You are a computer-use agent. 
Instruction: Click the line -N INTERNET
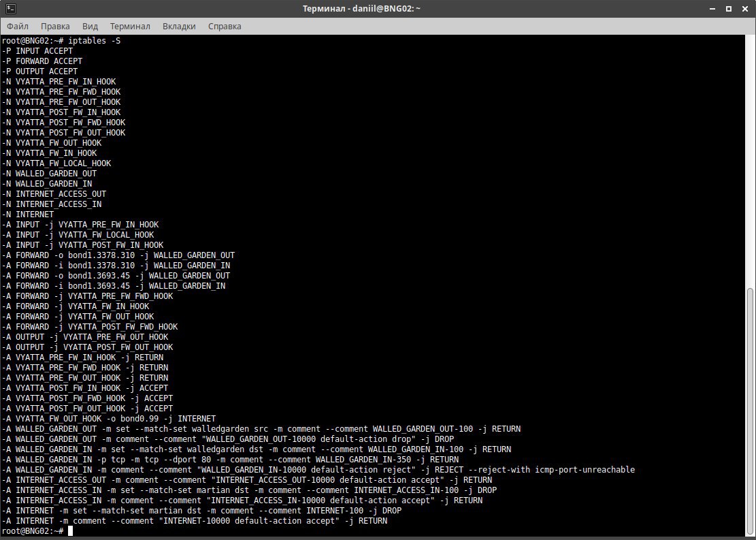(x=28, y=215)
